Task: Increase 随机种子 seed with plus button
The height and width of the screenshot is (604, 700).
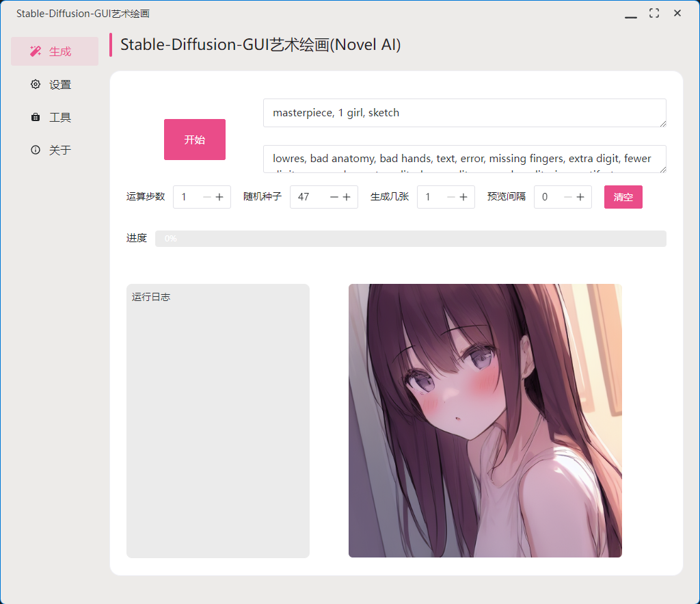Action: click(347, 197)
